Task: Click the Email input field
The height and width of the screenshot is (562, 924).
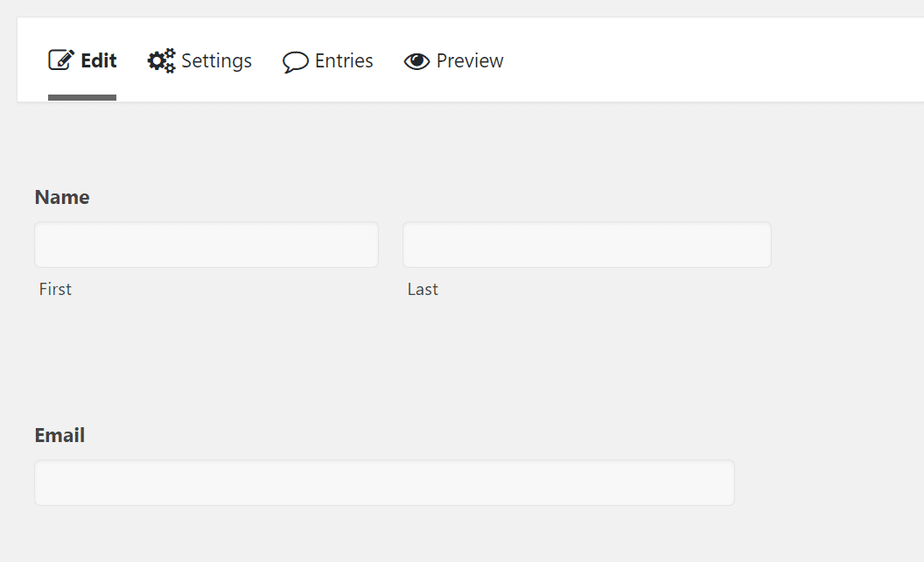Action: click(384, 482)
